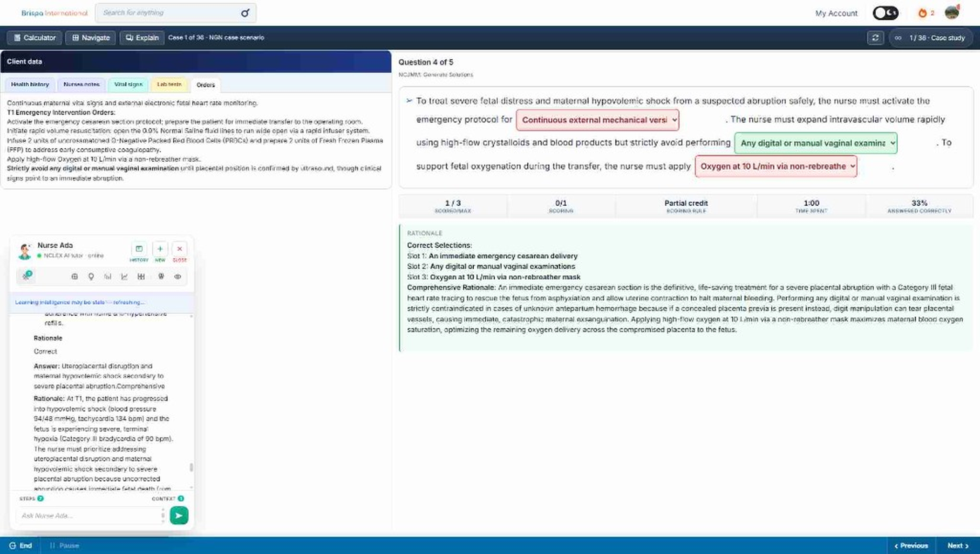Click the grid layout icon in Ada toolbar
980x554 pixels.
(141, 277)
